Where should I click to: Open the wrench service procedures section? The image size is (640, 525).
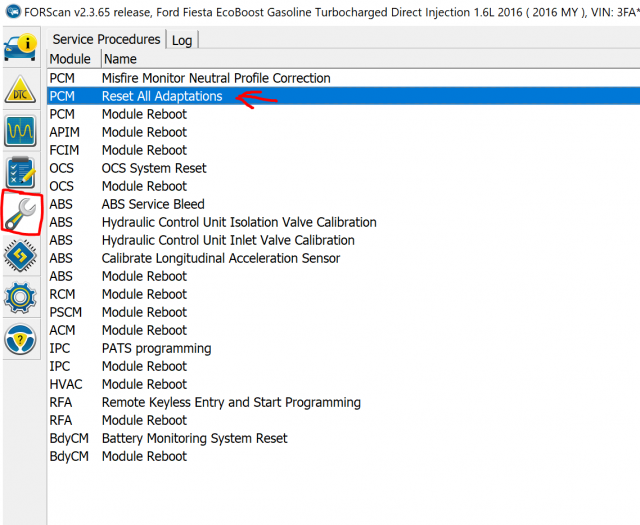22,211
